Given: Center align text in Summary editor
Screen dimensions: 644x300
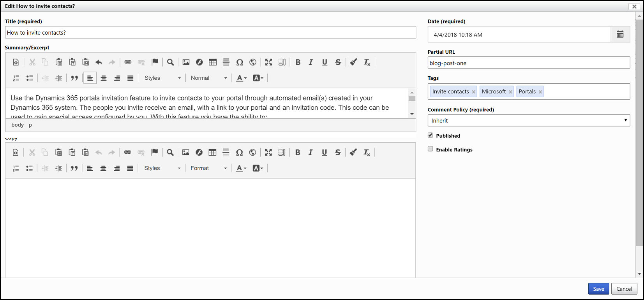Looking at the screenshot, I should coord(104,78).
